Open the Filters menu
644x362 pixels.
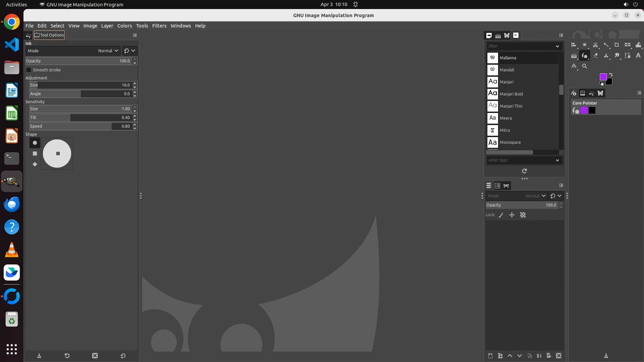click(x=159, y=26)
